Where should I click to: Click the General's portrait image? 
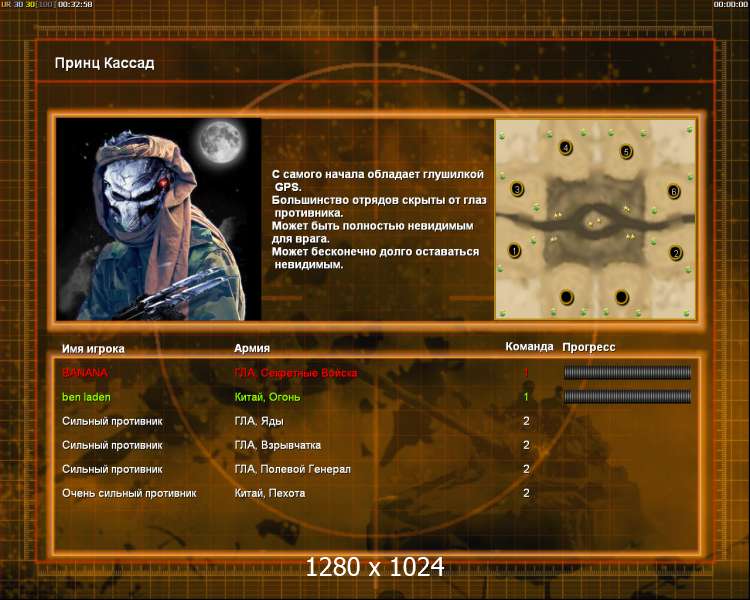[x=158, y=219]
